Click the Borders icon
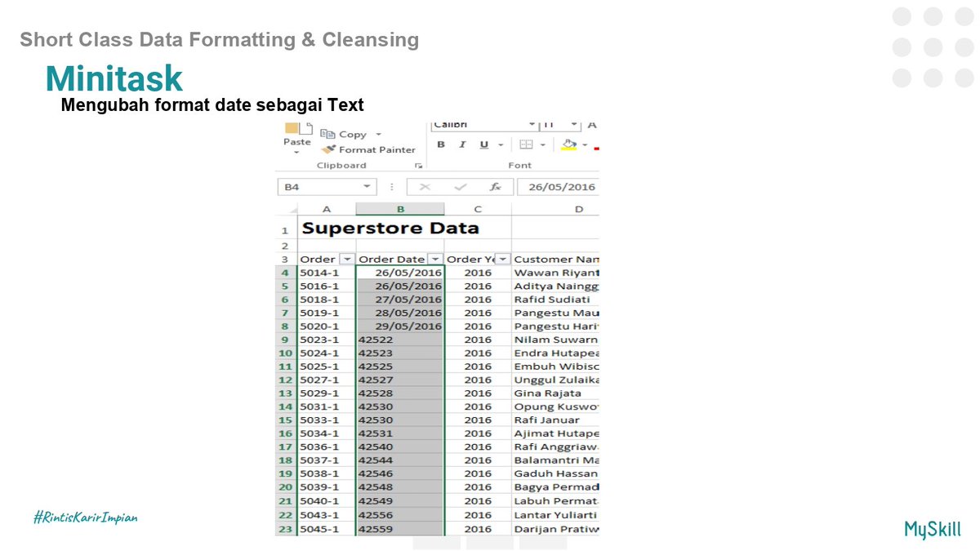This screenshot has height=551, width=980. pyautogui.click(x=527, y=144)
